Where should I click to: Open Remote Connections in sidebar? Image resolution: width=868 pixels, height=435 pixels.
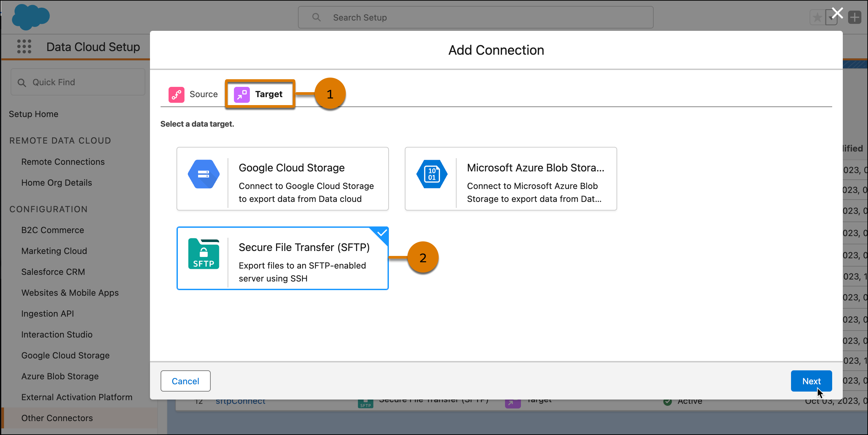[63, 162]
